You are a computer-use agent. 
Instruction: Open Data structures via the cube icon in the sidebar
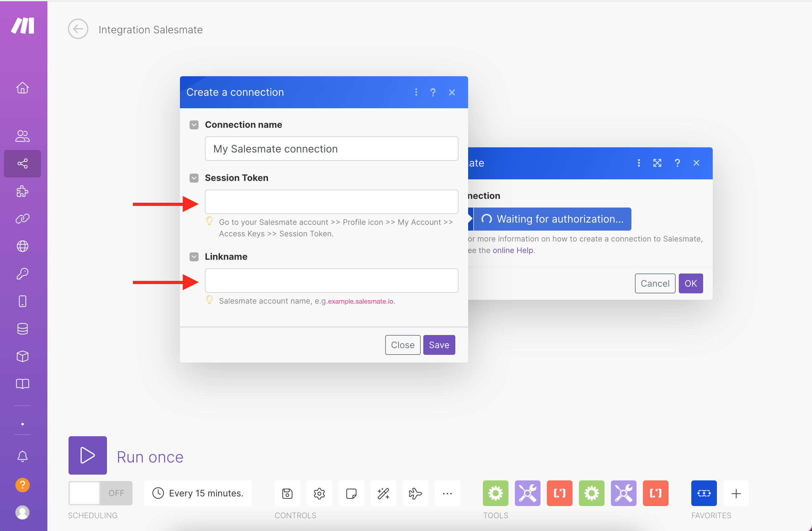pyautogui.click(x=22, y=356)
